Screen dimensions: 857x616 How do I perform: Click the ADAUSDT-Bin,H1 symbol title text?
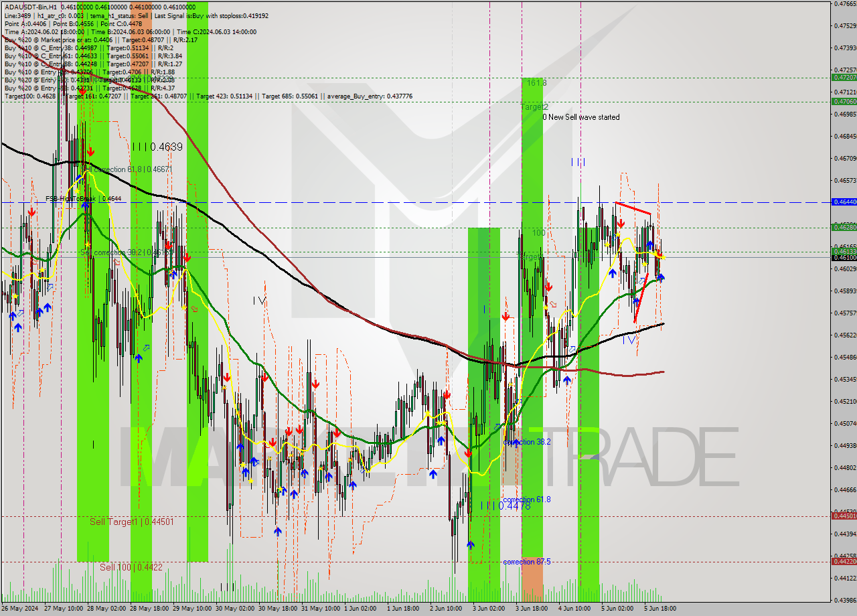(30, 5)
